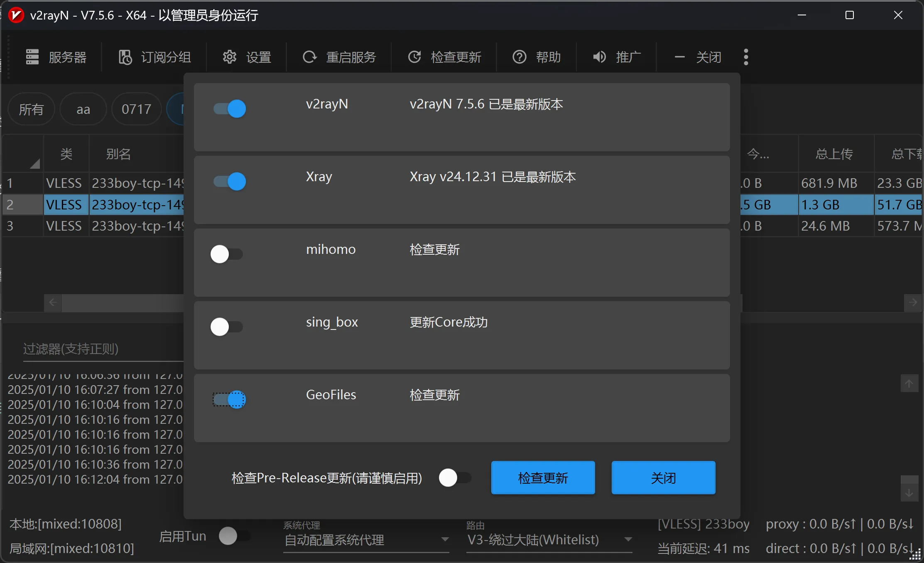Open the three-dot overflow menu

[746, 57]
